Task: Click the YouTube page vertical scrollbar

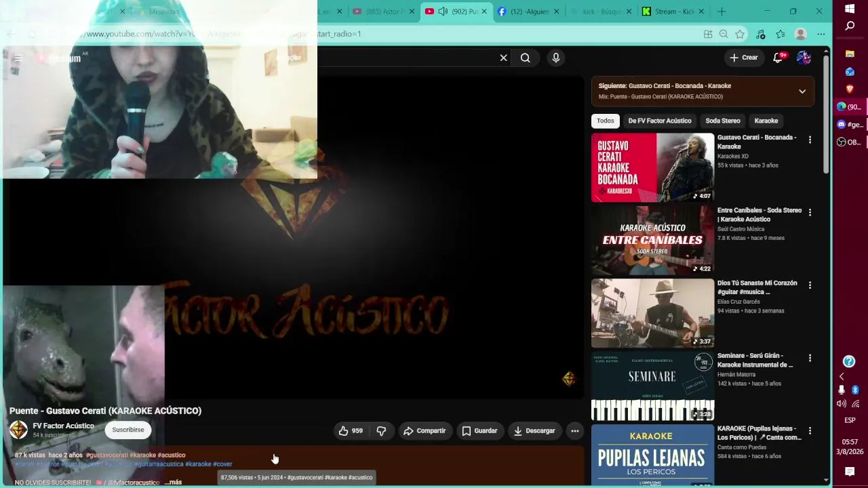Action: (825, 114)
